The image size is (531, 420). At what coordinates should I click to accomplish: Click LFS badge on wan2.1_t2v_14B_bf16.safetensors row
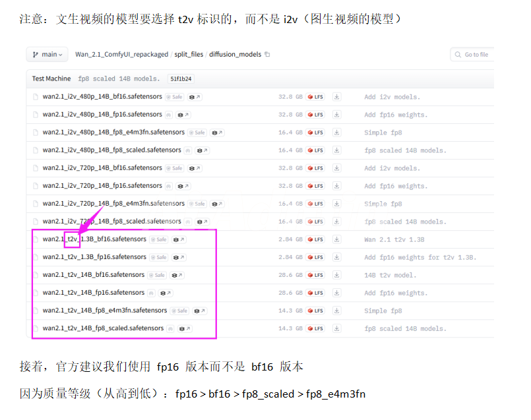click(x=316, y=275)
